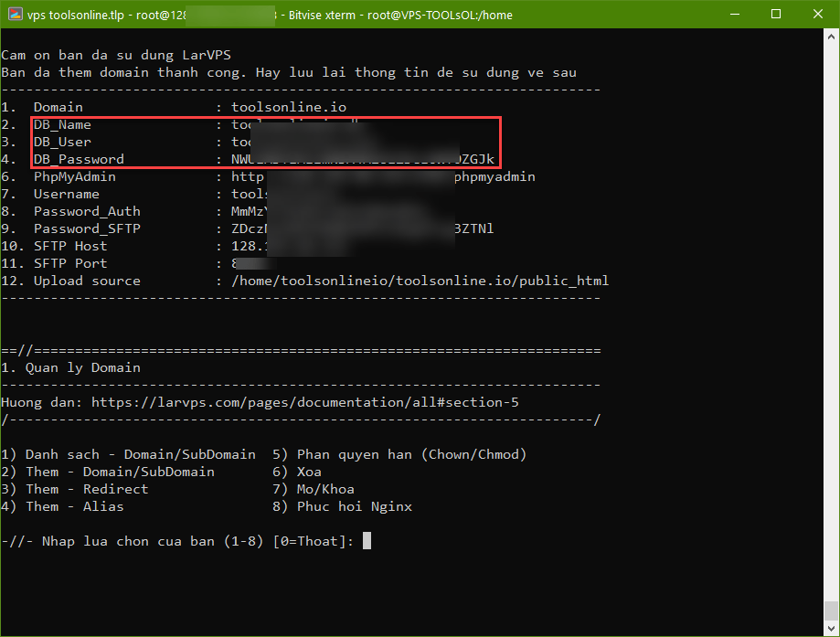Click option '1) Danh sach - Domain/SubDomain'

pyautogui.click(x=128, y=454)
